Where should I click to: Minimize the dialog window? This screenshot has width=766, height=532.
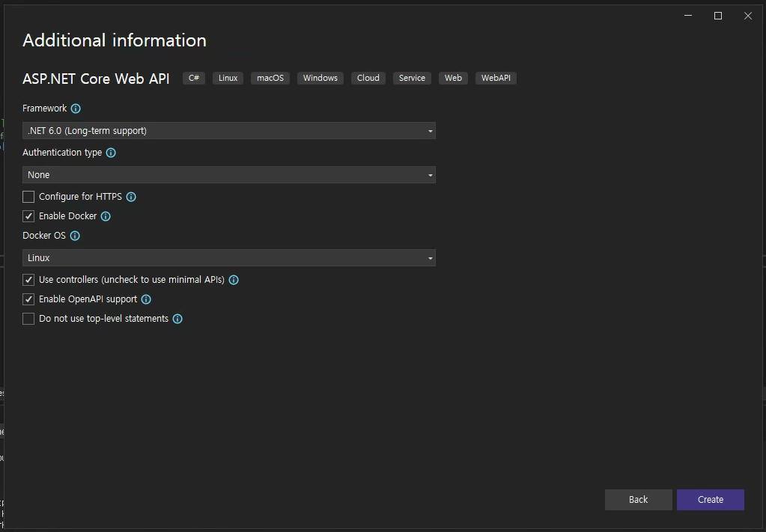coord(688,16)
